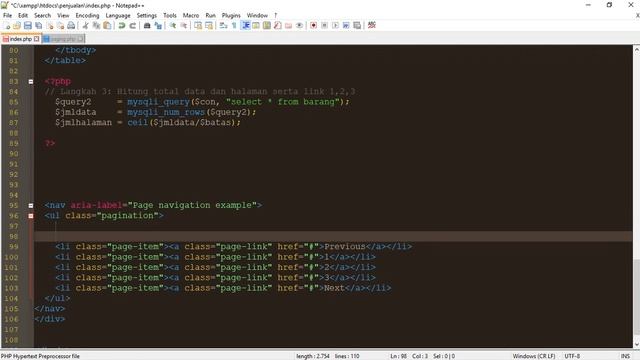Screen dimensions: 640x360
Task: Open the Encoding menu
Action: (x=87, y=16)
